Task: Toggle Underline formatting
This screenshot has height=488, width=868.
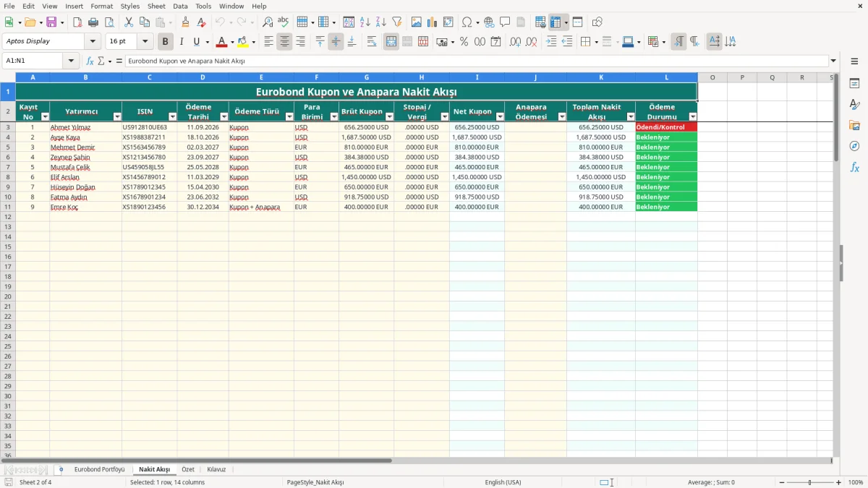Action: coord(196,42)
